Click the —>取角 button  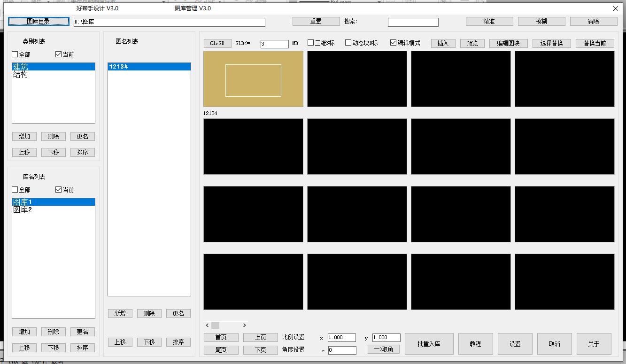(x=384, y=349)
